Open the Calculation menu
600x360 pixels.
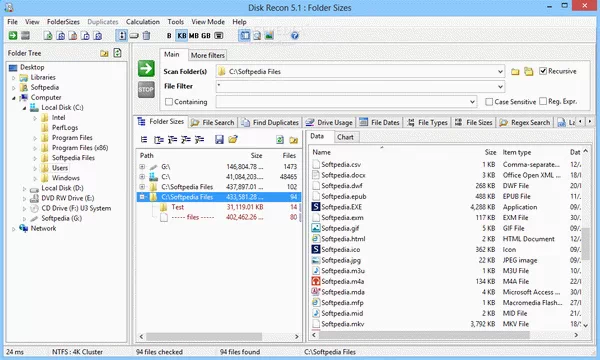[x=143, y=22]
